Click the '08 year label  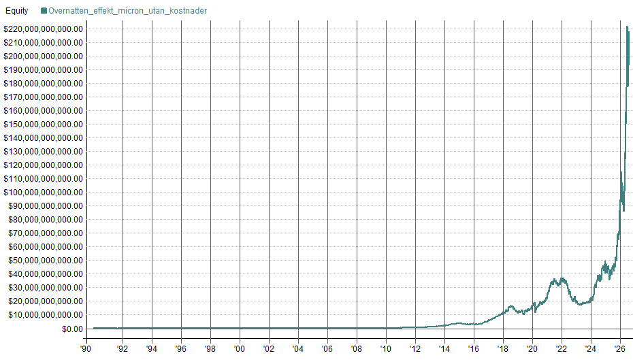point(357,348)
